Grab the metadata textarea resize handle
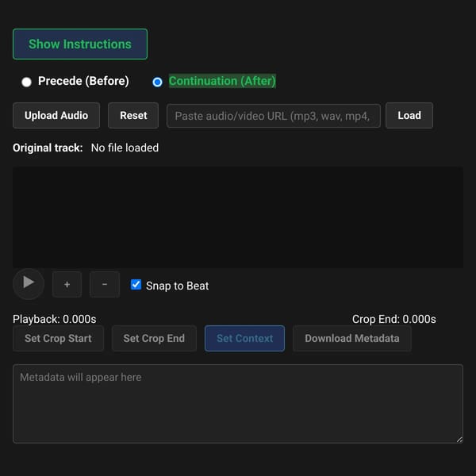This screenshot has width=476, height=476. point(459,440)
